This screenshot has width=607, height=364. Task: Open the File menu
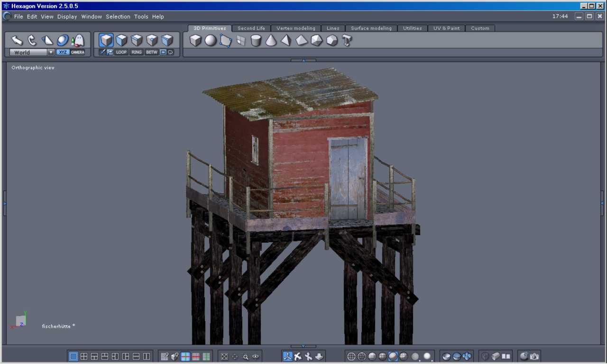(18, 17)
